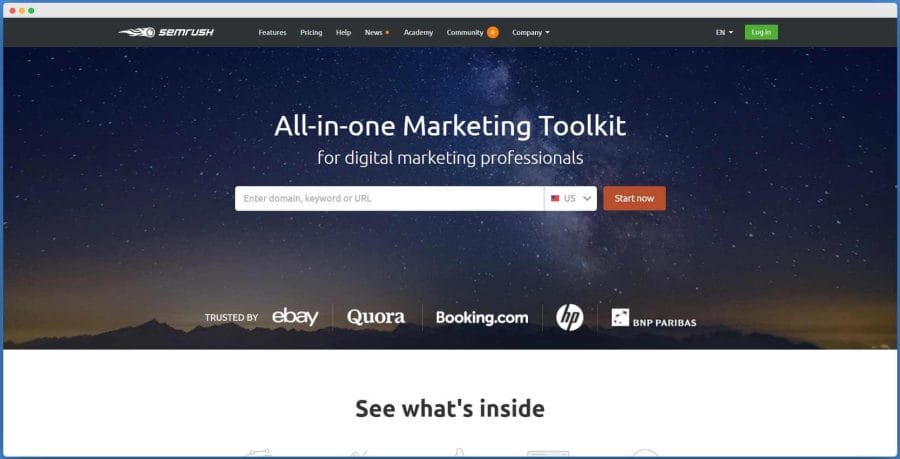Screen dimensions: 900x459
Task: Expand the EN language selector
Action: pyautogui.click(x=724, y=33)
